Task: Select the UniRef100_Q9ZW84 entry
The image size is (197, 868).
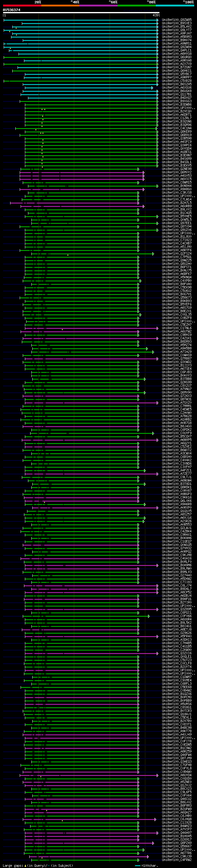Action: 177,47
